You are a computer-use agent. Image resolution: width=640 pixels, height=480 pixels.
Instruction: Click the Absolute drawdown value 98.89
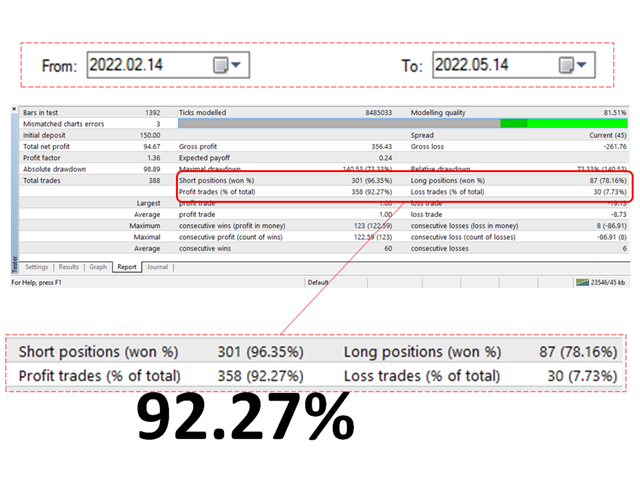tap(151, 169)
